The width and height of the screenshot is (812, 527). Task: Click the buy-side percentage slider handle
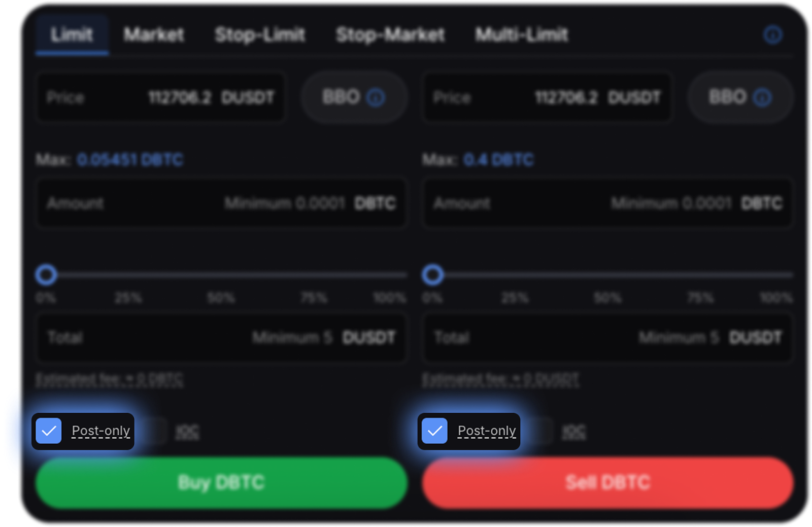point(46,275)
